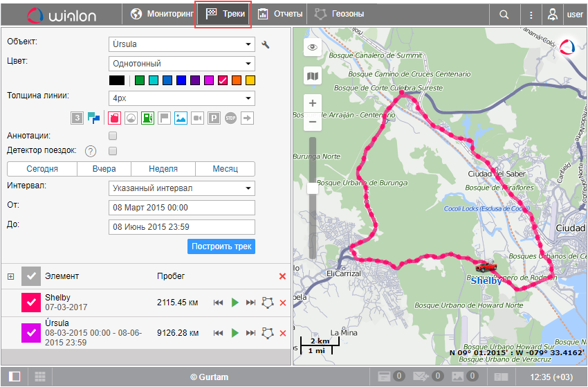Image resolution: width=588 pixels, height=387 pixels.
Task: Pick the green color swatch
Action: tap(140, 80)
